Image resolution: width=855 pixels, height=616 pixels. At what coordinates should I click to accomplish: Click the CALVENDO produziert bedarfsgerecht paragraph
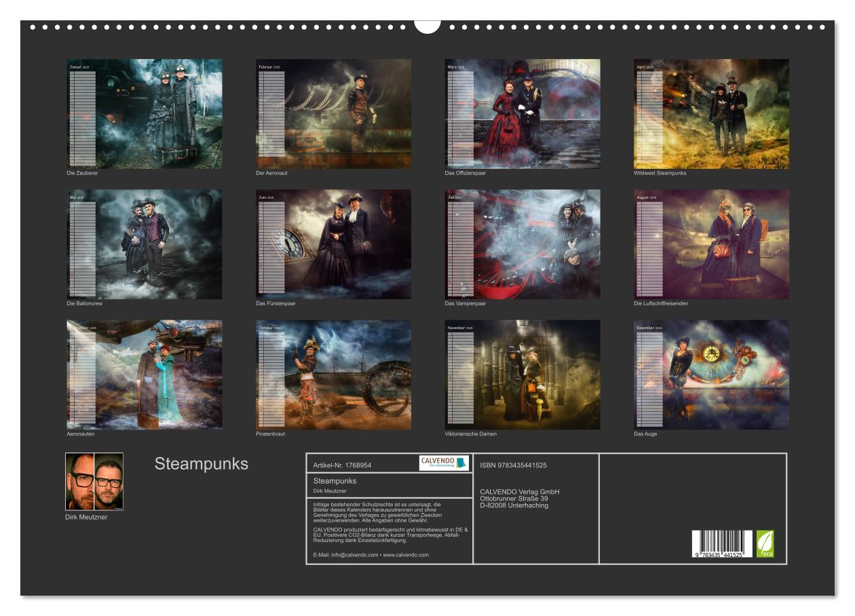click(390, 535)
